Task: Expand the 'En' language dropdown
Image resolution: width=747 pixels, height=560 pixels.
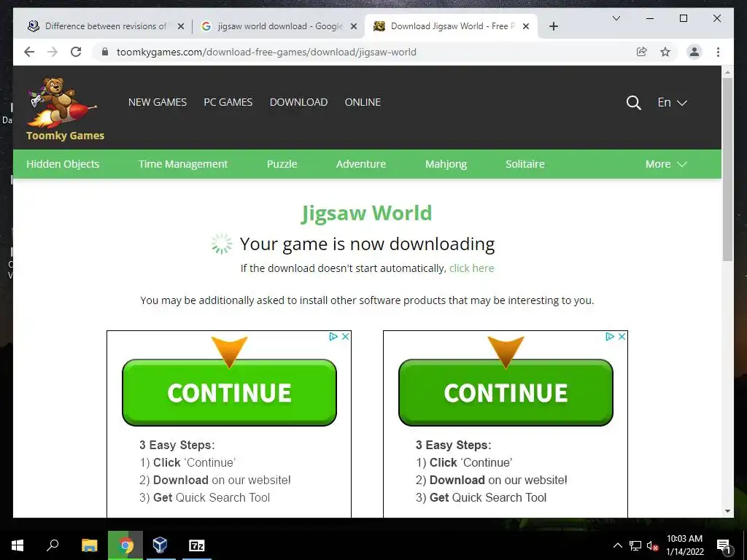Action: coord(672,102)
